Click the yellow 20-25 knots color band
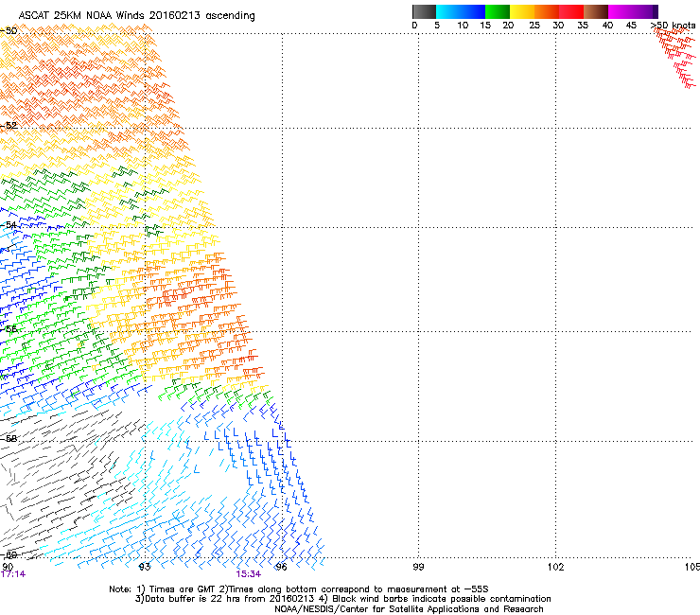The height and width of the screenshot is (615, 700). point(522,11)
